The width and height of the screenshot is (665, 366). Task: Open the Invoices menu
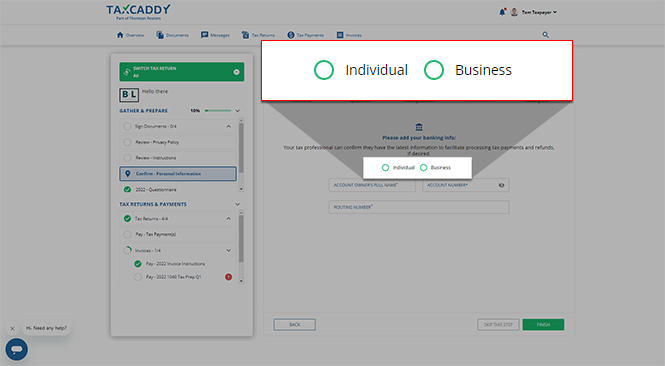349,35
